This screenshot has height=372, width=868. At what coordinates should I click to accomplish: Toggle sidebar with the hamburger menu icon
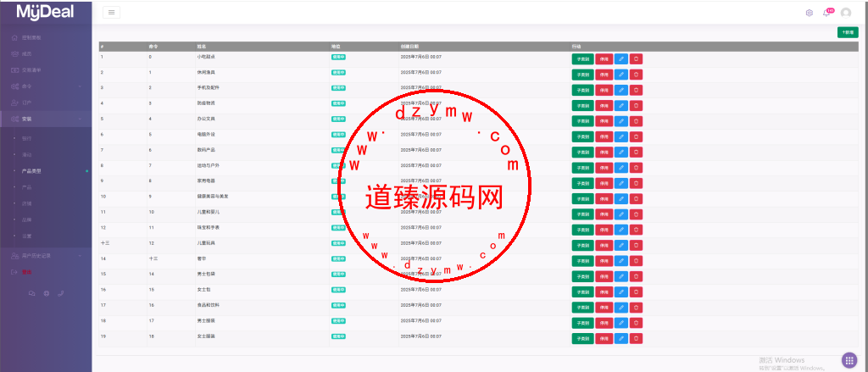click(x=111, y=12)
